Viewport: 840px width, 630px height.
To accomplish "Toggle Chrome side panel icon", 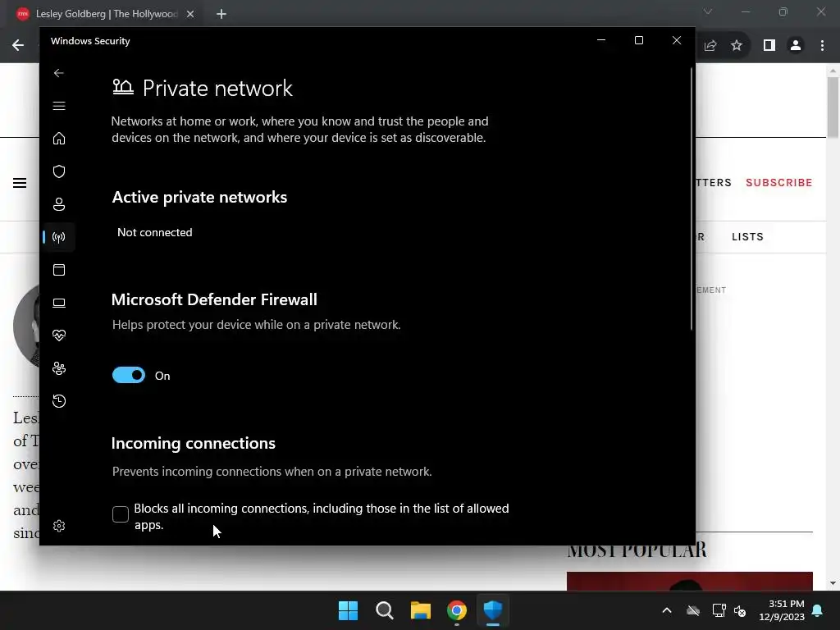I will 769,46.
